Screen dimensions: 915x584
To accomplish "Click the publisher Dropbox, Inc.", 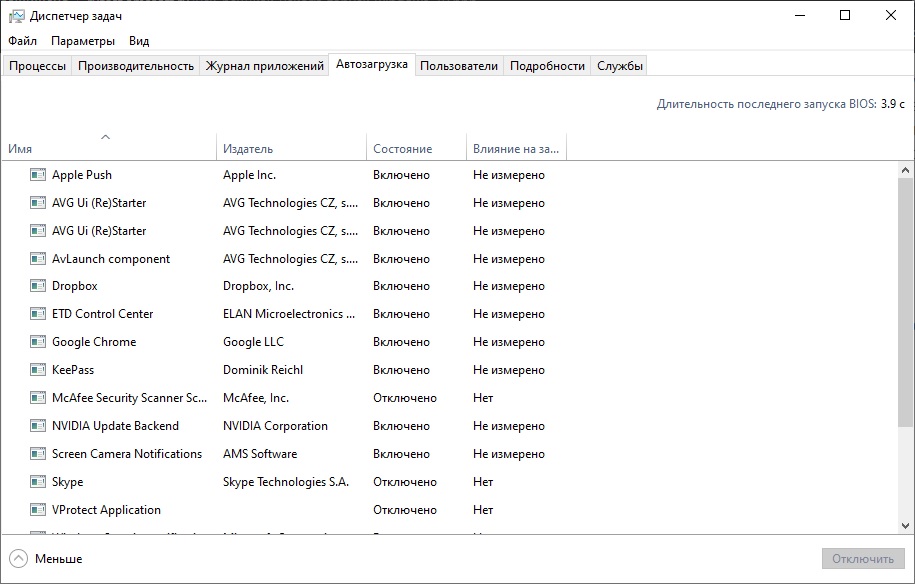I will pyautogui.click(x=259, y=286).
